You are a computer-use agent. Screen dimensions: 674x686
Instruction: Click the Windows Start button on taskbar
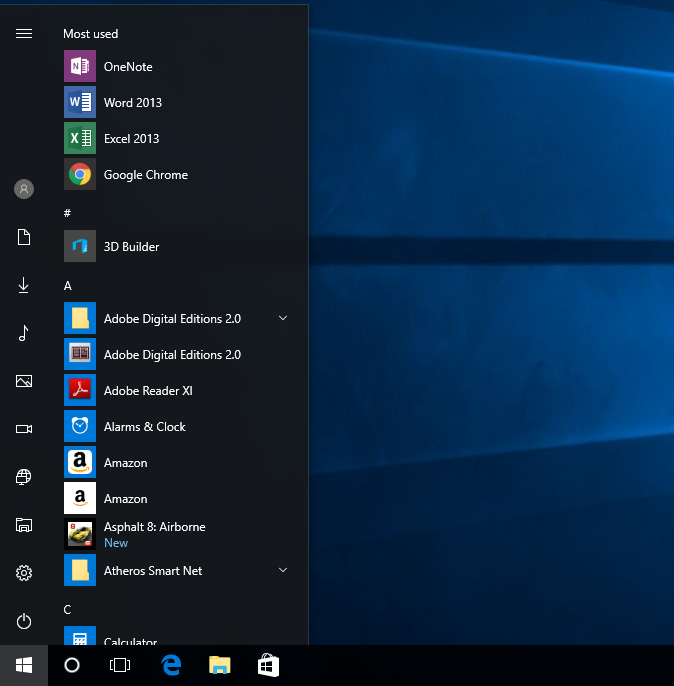(24, 665)
